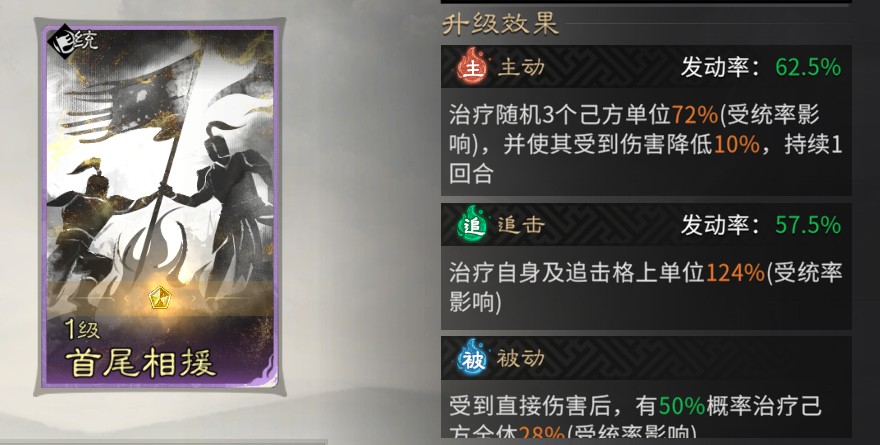Click the 10% damage reduction value
Viewport: 880px width, 445px height.
click(737, 145)
